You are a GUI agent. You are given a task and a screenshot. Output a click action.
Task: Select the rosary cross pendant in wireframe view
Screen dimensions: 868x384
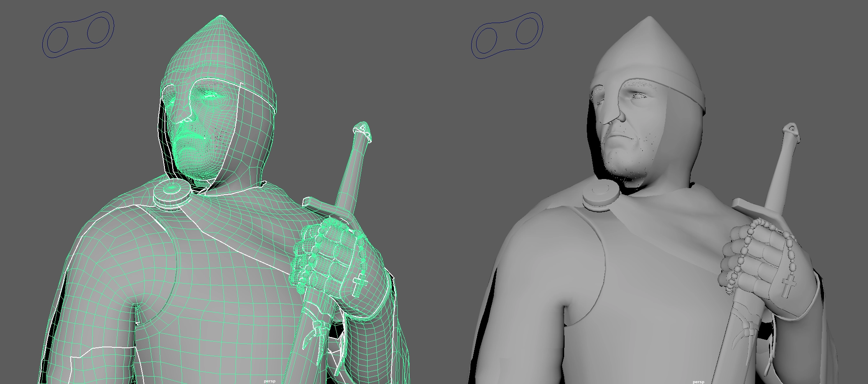[359, 285]
